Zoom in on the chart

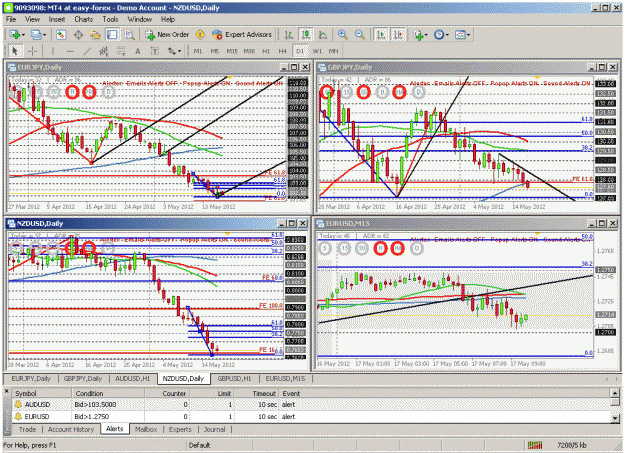342,35
